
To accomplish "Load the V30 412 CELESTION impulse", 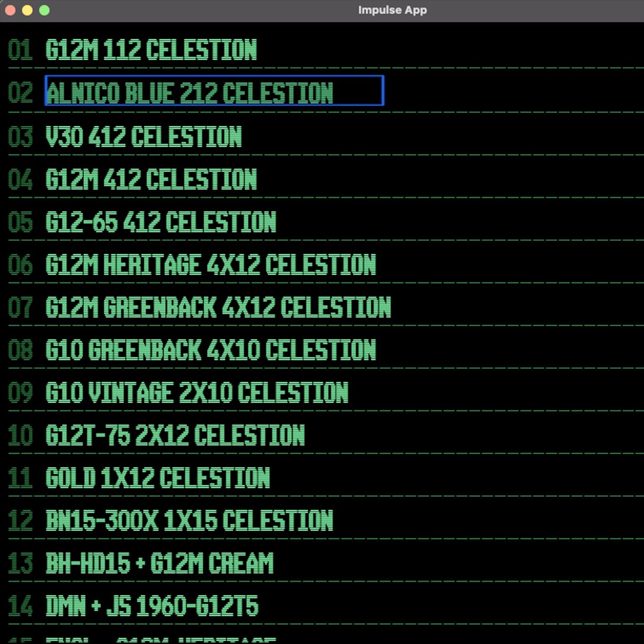I will coord(144,136).
